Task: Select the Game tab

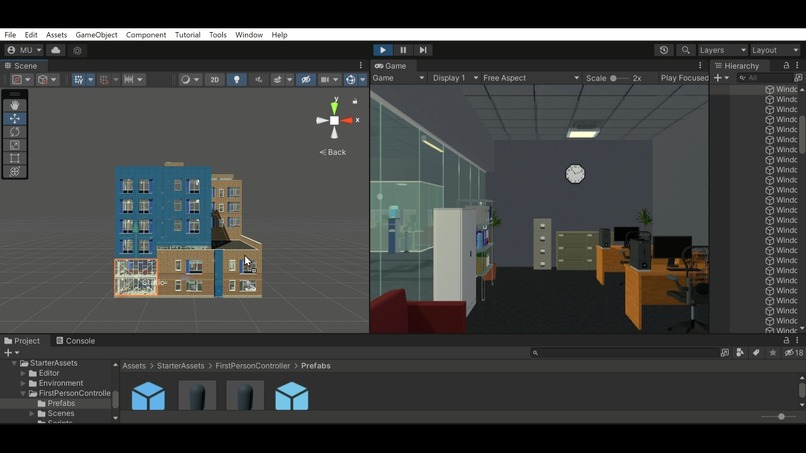Action: tap(391, 66)
